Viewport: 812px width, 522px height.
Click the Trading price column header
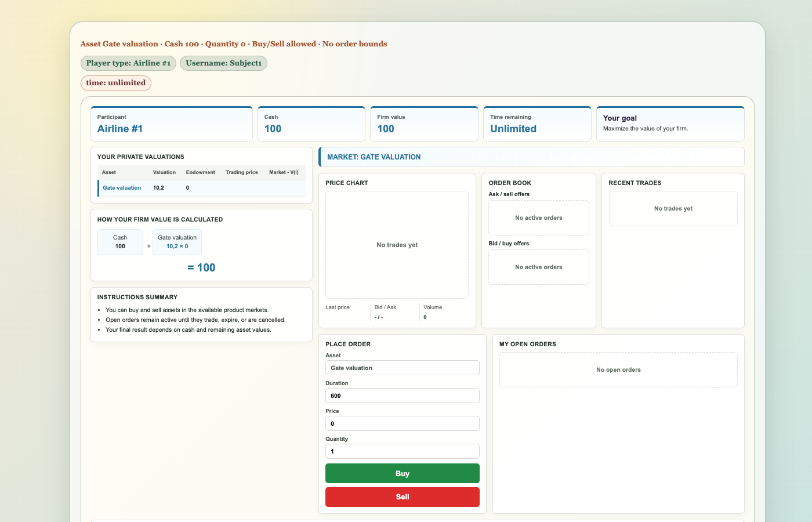[x=242, y=172]
